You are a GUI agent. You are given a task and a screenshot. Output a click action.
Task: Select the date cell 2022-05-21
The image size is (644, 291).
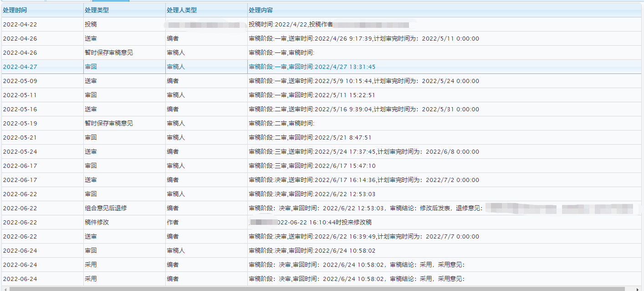(20, 138)
